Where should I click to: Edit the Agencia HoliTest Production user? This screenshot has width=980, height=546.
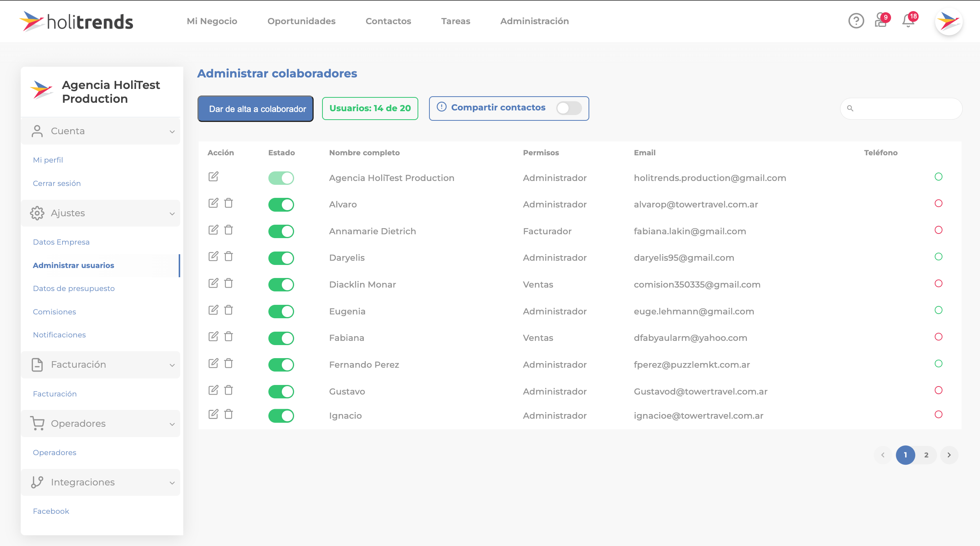(213, 177)
